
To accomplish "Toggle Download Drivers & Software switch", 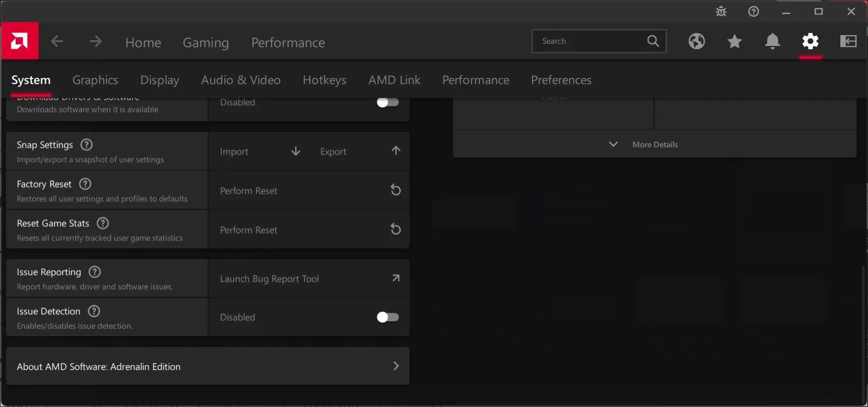I will (388, 102).
